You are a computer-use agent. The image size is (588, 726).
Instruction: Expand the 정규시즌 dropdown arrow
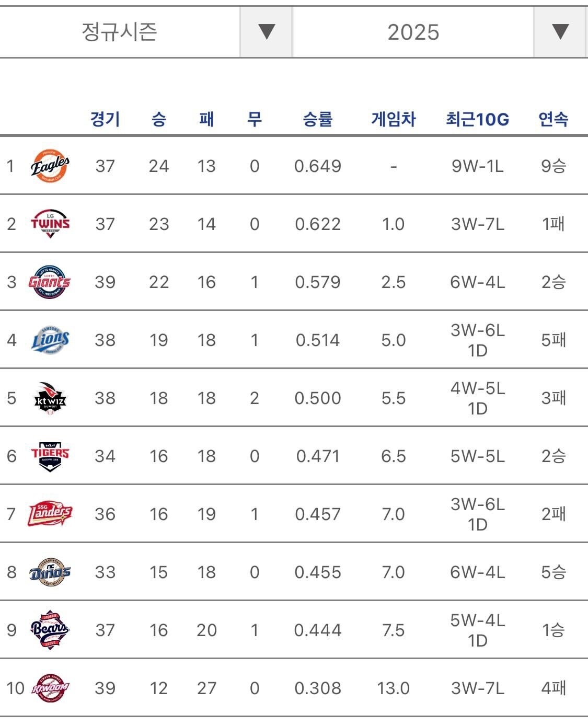click(x=266, y=32)
